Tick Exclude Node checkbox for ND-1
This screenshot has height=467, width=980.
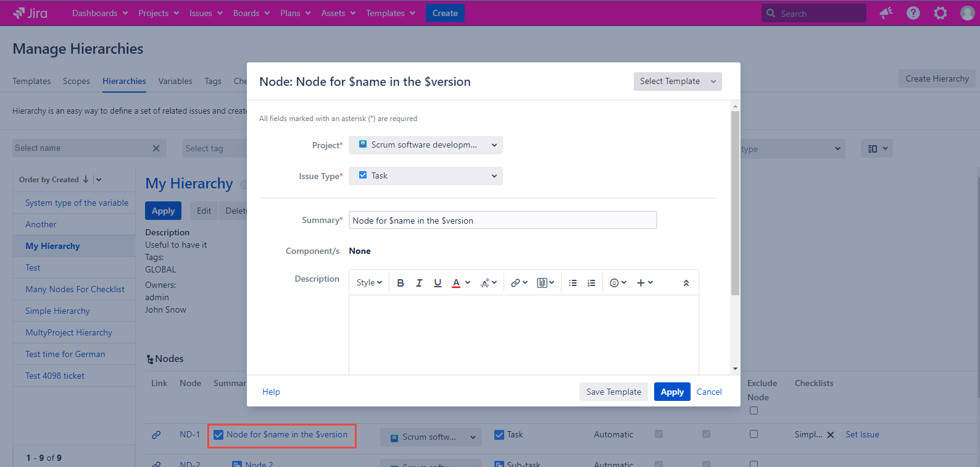(754, 434)
